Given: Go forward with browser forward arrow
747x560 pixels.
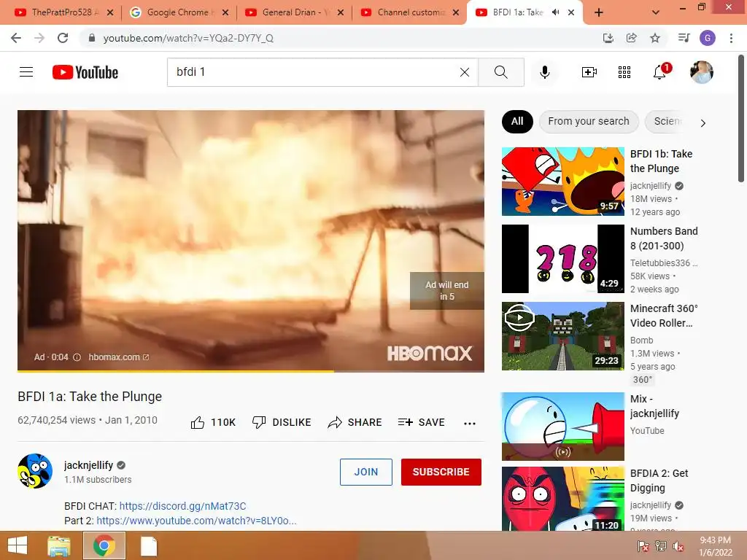Looking at the screenshot, I should (39, 38).
